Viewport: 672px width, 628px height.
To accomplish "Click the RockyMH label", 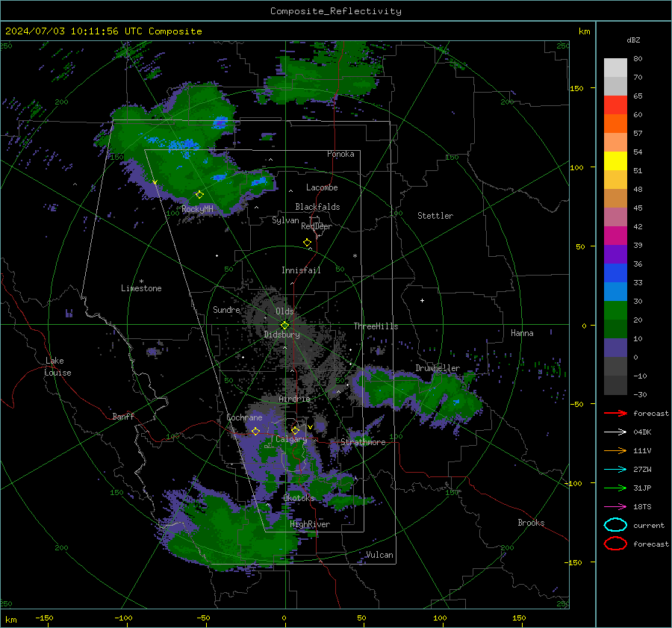I will (197, 209).
